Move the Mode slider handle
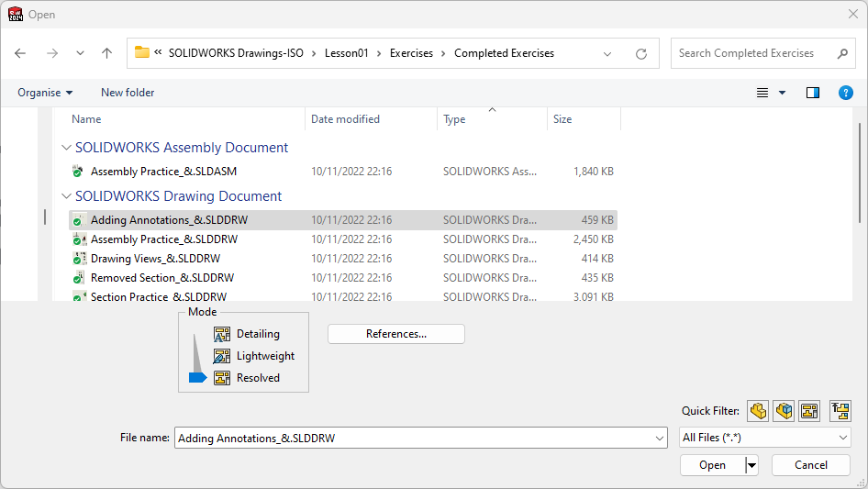 tap(197, 378)
